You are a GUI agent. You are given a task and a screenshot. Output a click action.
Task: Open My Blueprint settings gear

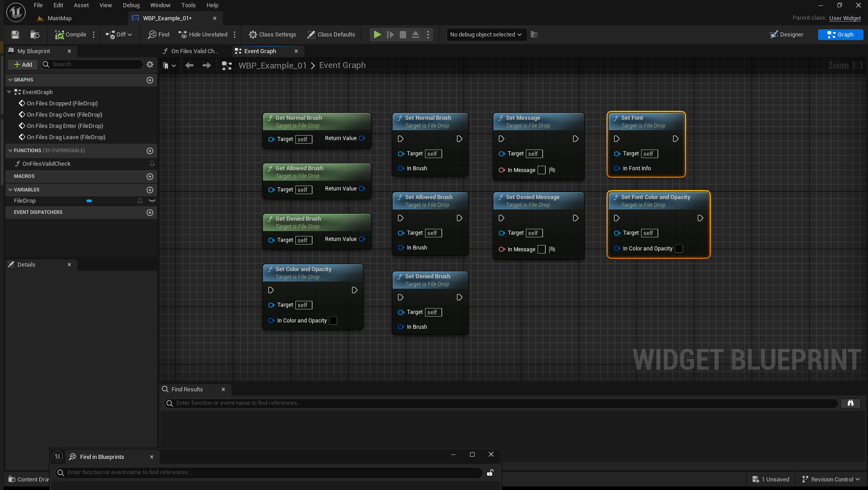pos(150,64)
